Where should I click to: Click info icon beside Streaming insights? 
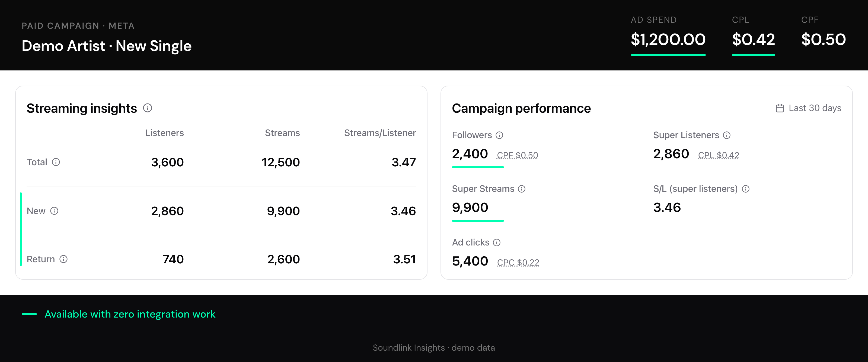(148, 108)
